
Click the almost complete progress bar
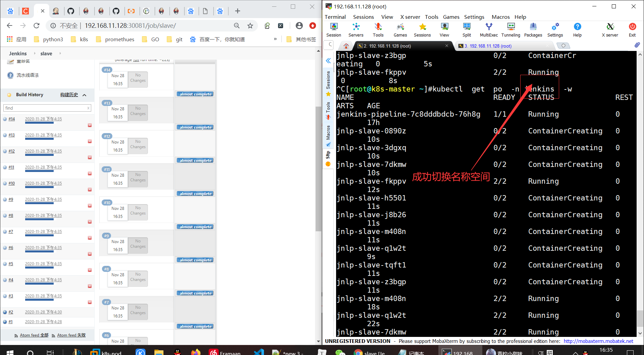pos(195,94)
